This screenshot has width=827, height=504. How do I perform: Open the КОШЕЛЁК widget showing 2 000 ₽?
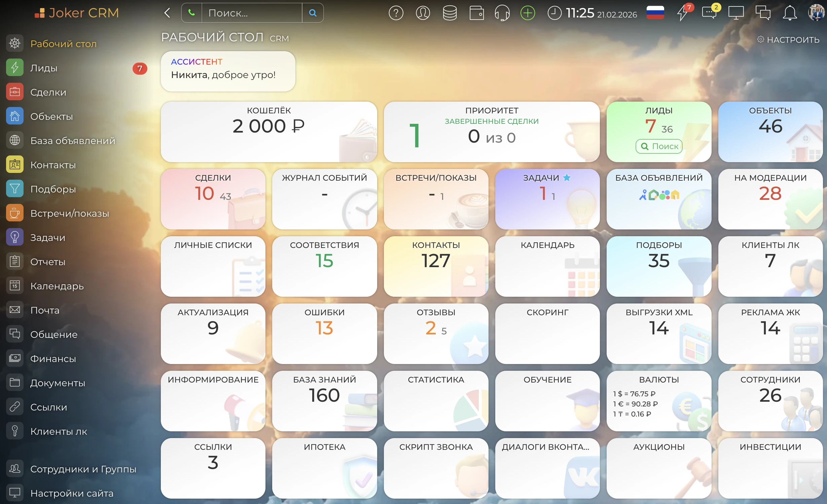tap(268, 132)
